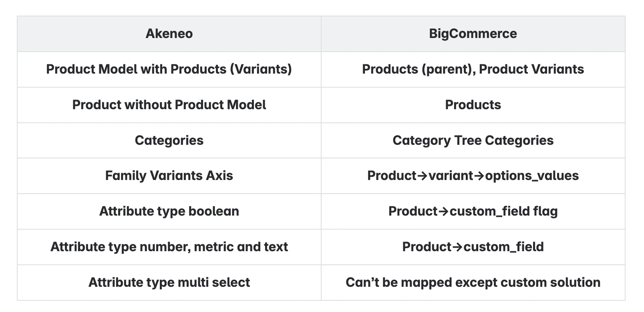The image size is (644, 312).
Task: Click the 'Product→custom_field flag' cell
Action: (x=473, y=211)
